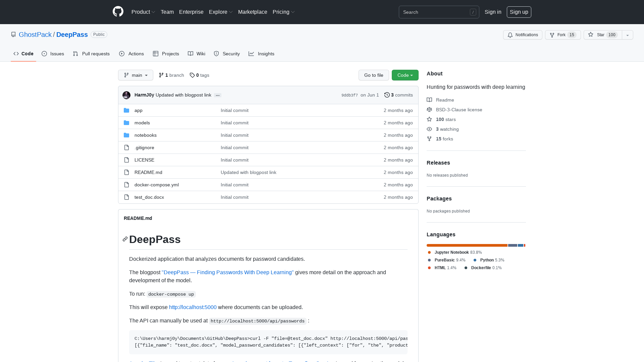Open the Pricing menu dropdown
The height and width of the screenshot is (362, 644).
[284, 12]
